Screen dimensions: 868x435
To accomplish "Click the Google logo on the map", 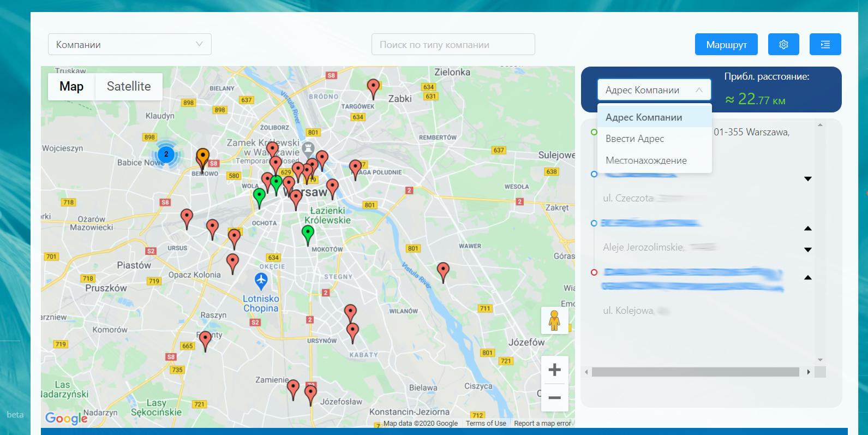I will pyautogui.click(x=66, y=418).
